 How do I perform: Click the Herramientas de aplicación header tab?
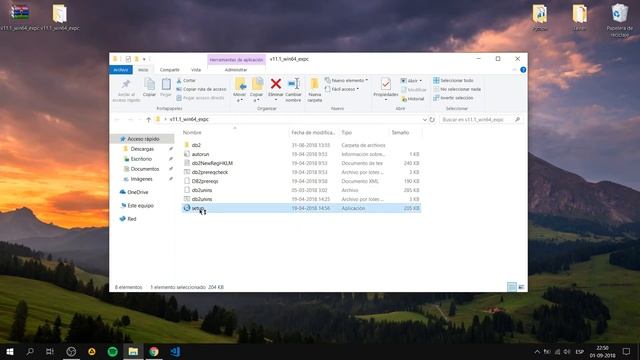point(236,60)
